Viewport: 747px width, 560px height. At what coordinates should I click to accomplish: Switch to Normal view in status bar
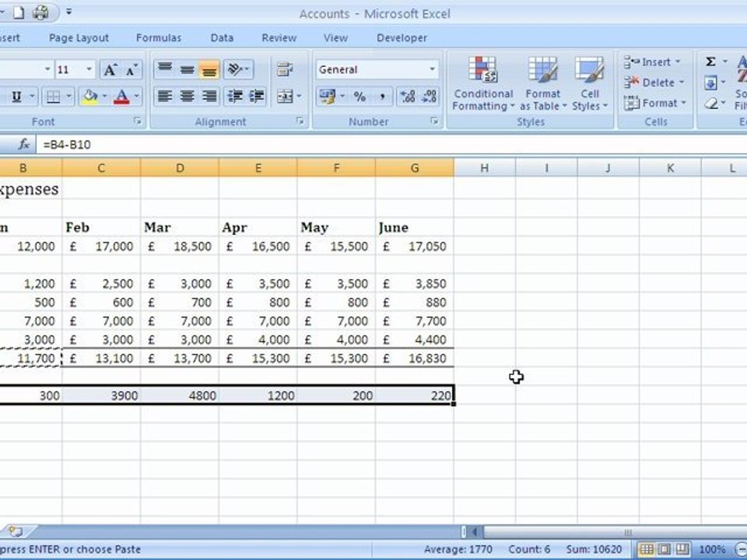[x=647, y=550]
